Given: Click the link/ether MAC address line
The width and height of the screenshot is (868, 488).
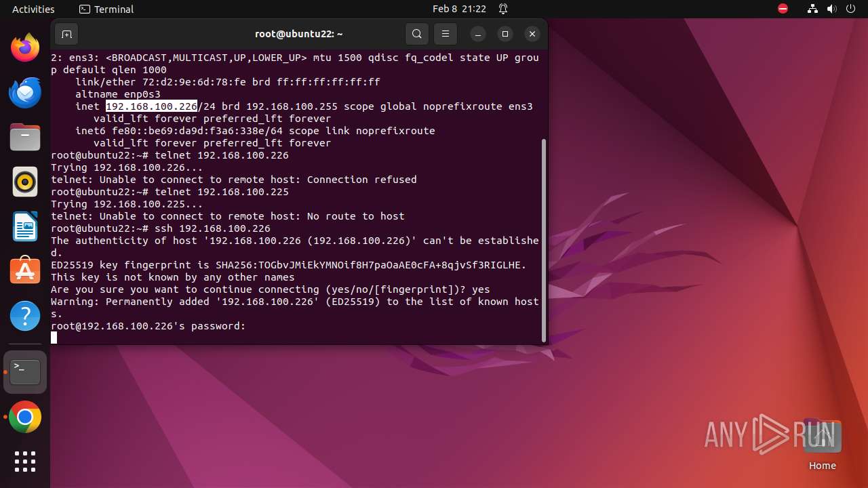Looking at the screenshot, I should [x=228, y=82].
